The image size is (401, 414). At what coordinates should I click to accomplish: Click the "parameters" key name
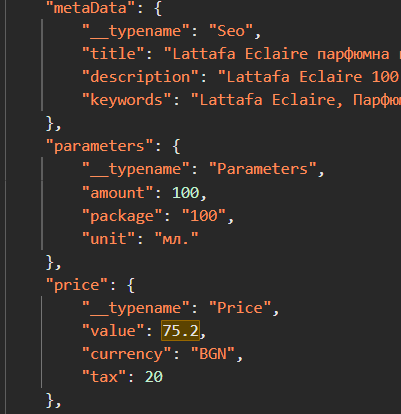[99, 146]
